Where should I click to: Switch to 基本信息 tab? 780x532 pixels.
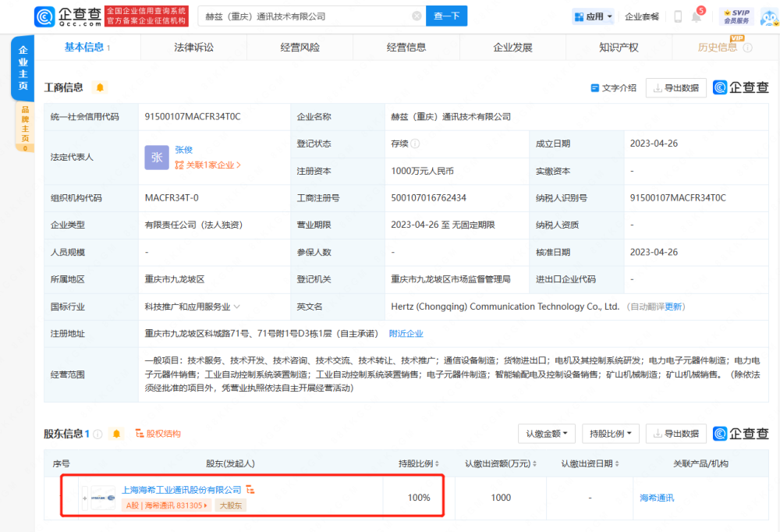[87, 48]
